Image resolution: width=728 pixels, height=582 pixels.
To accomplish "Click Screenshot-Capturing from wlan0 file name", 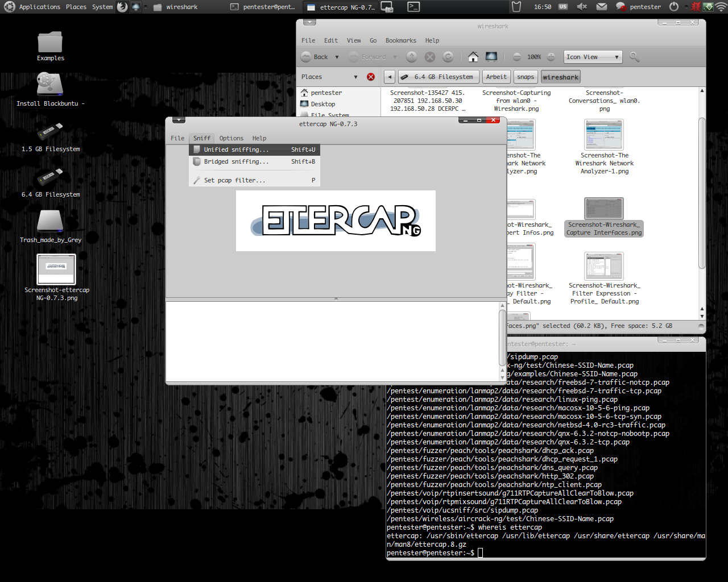I will [x=516, y=101].
